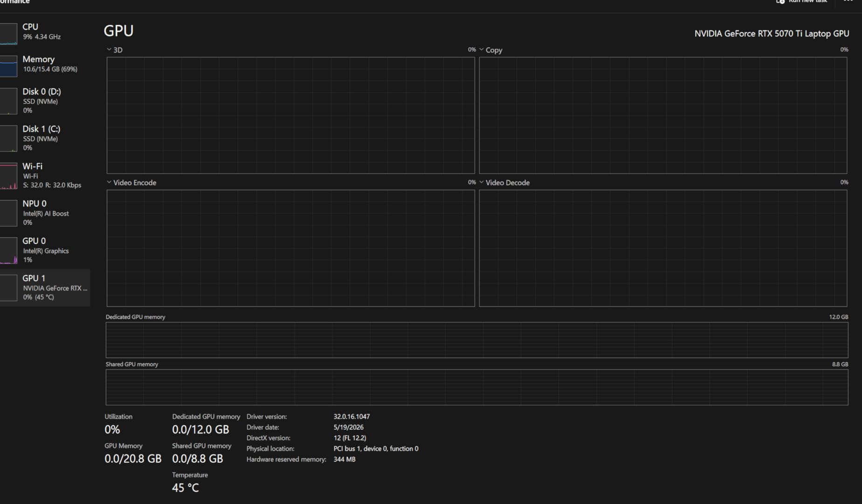Click the 12.0 GB graph maximum label
Viewport: 862px width, 504px height.
[x=838, y=317]
